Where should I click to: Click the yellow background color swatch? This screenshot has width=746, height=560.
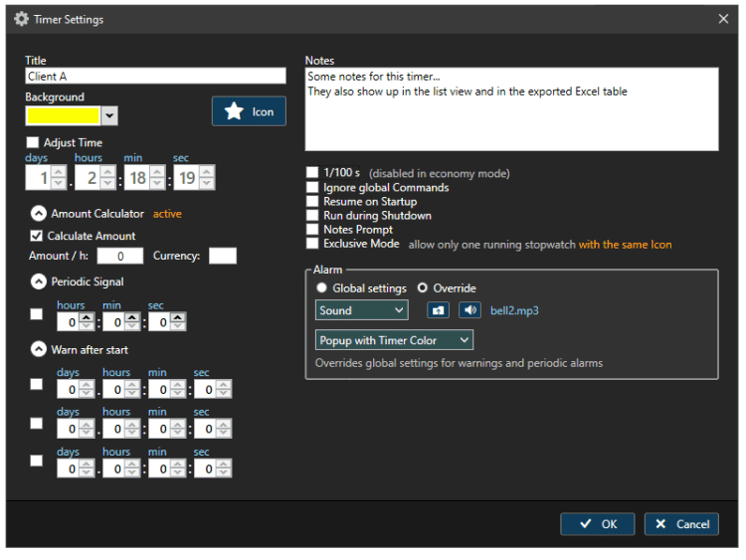[x=63, y=115]
